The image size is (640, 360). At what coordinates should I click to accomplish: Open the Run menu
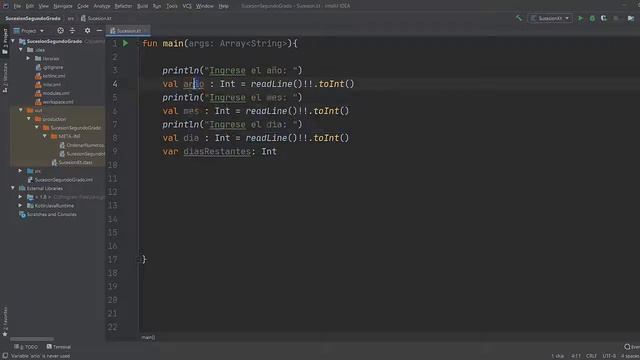157,6
